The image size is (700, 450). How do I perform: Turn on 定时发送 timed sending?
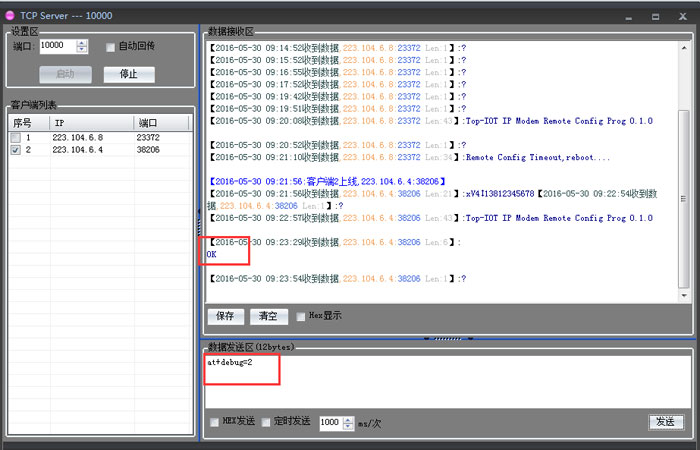coord(266,422)
